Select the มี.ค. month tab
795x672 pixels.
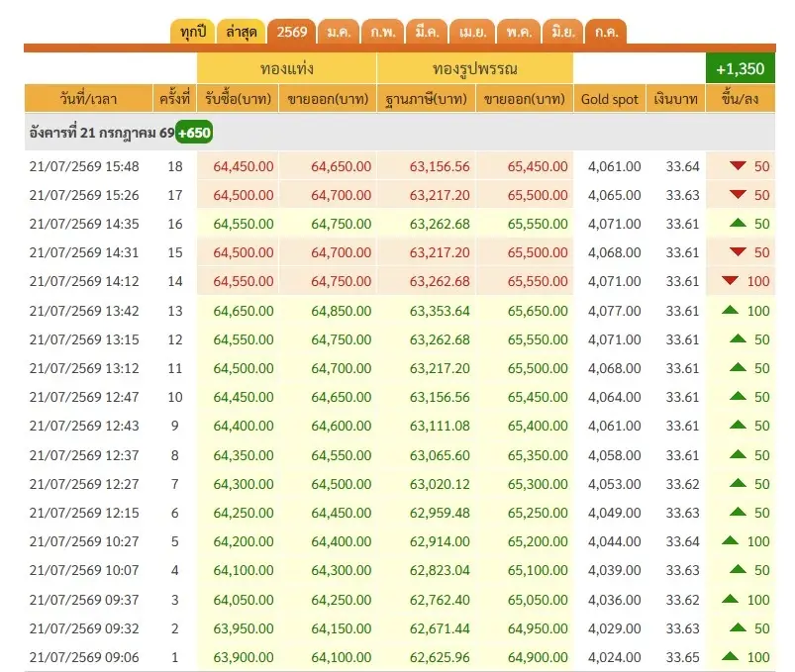(427, 32)
